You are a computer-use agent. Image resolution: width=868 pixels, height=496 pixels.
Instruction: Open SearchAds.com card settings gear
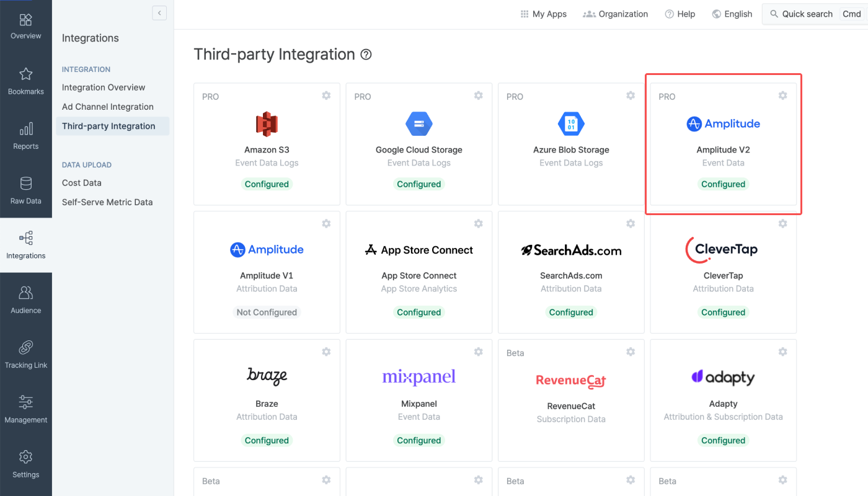(x=631, y=224)
